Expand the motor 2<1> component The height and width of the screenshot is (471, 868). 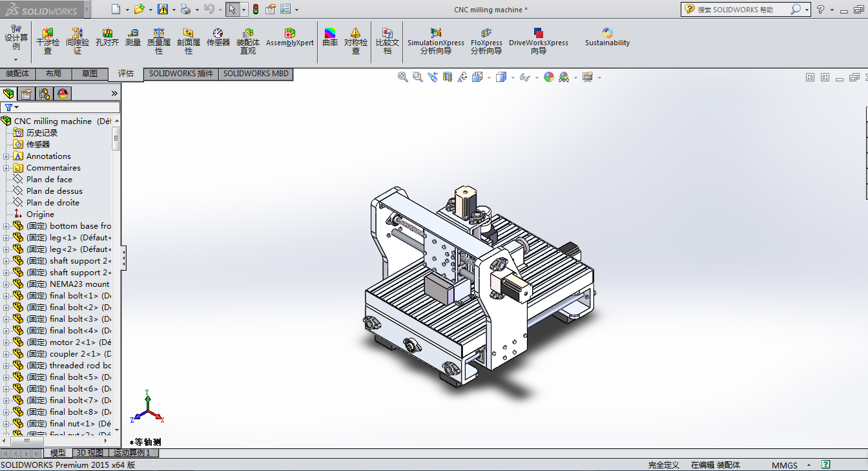(x=6, y=342)
